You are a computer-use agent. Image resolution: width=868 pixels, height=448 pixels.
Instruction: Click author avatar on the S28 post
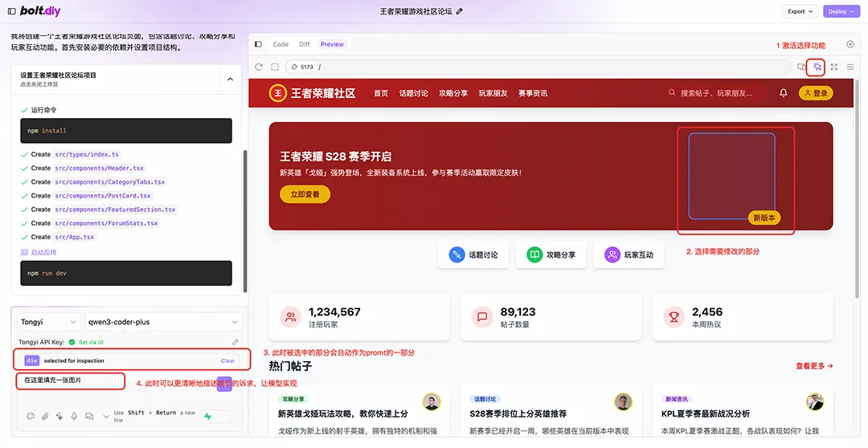pos(624,402)
